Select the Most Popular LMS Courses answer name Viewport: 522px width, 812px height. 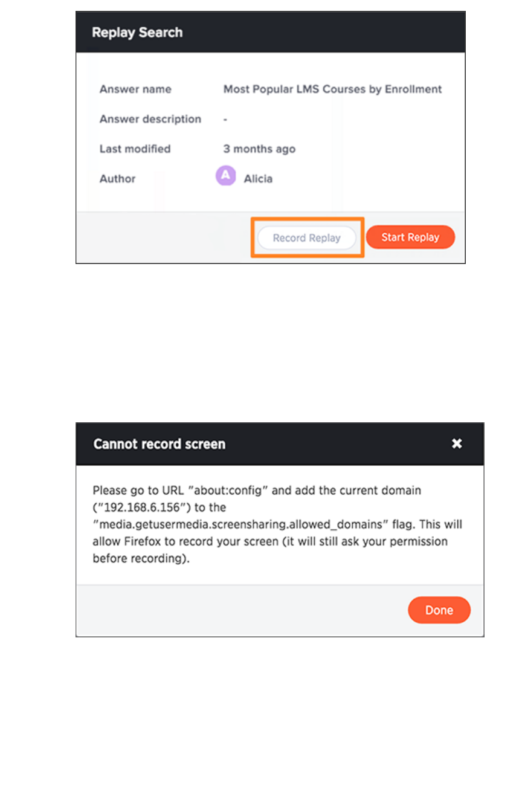pos(332,89)
